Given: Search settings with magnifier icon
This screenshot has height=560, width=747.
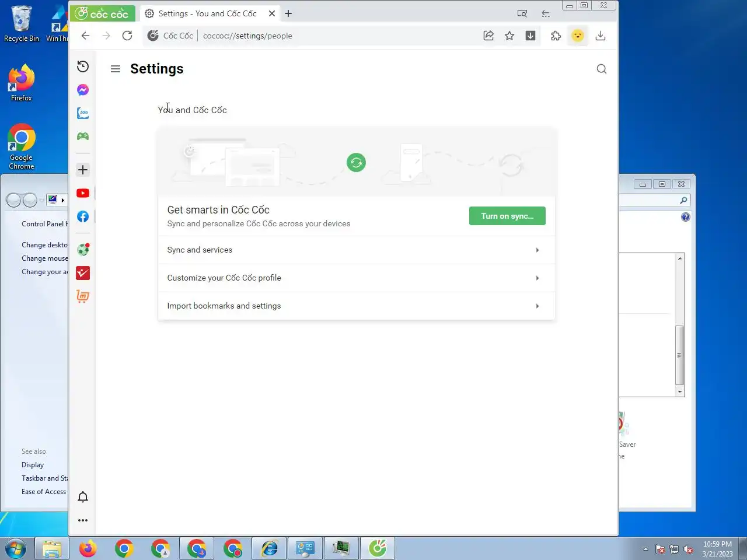Looking at the screenshot, I should 602,69.
